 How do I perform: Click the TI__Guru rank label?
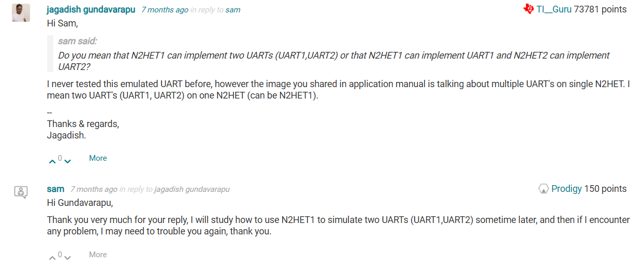(554, 9)
